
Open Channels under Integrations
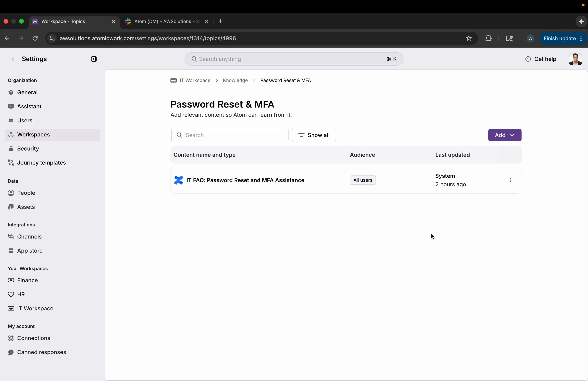pos(29,236)
